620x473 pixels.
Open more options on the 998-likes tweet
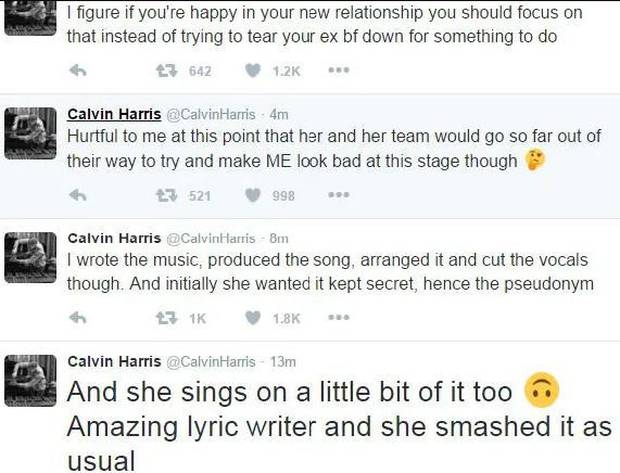click(x=339, y=195)
